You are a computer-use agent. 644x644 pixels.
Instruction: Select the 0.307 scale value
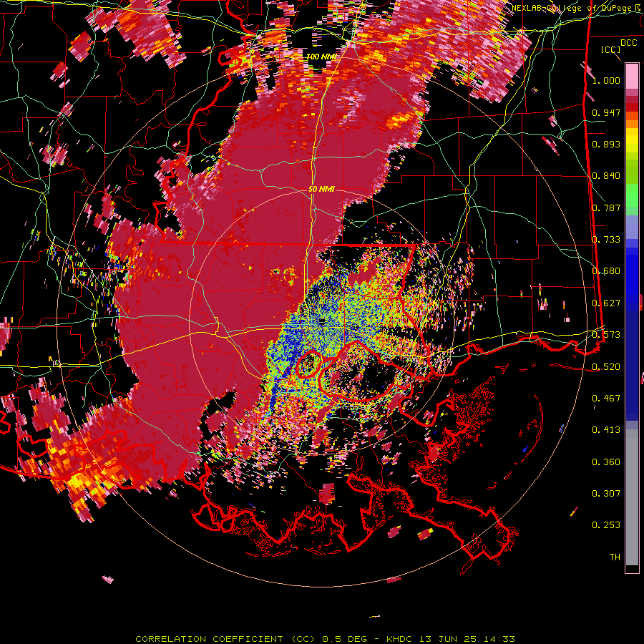point(606,494)
